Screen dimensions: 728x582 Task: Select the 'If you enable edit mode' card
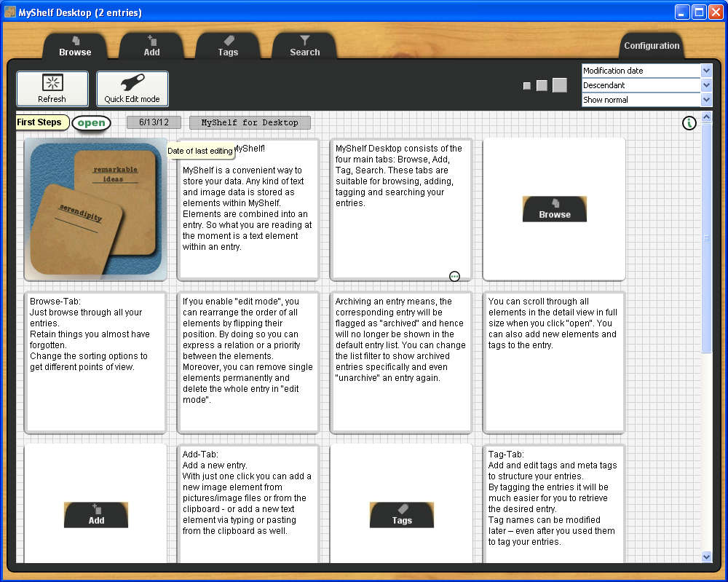pos(248,362)
